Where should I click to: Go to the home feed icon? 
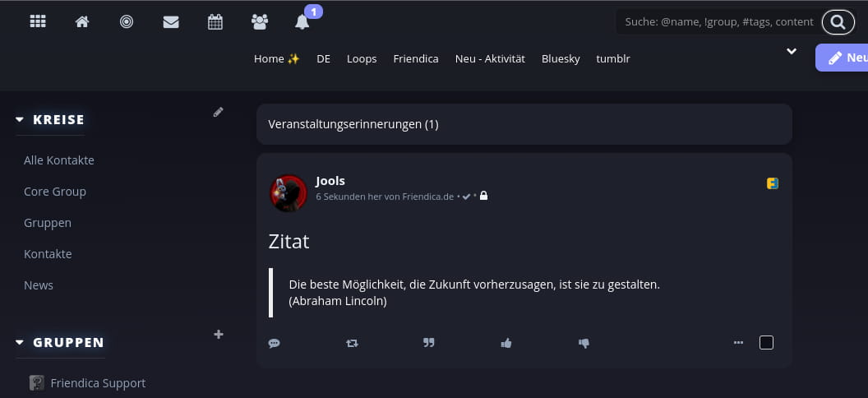click(82, 22)
